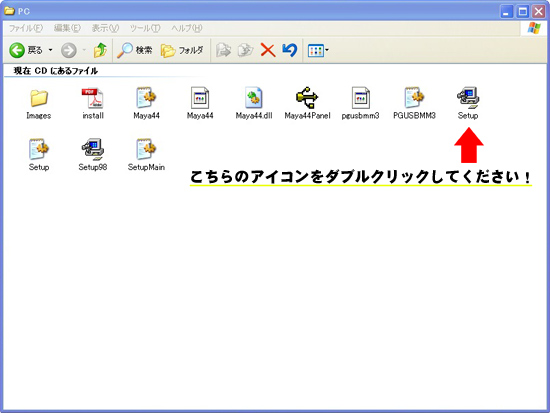Toggle the Folders pane (フォルダ)
Image resolution: width=550 pixels, height=413 pixels.
[x=182, y=51]
